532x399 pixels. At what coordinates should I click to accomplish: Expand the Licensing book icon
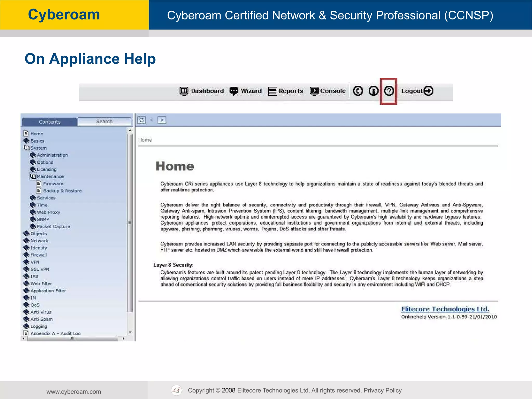(33, 169)
